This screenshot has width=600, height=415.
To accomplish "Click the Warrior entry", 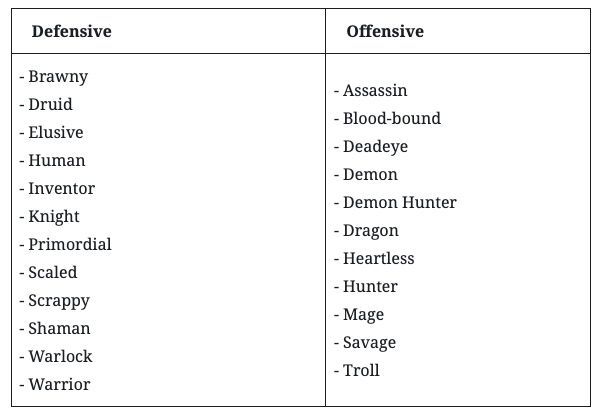I will pos(55,384).
